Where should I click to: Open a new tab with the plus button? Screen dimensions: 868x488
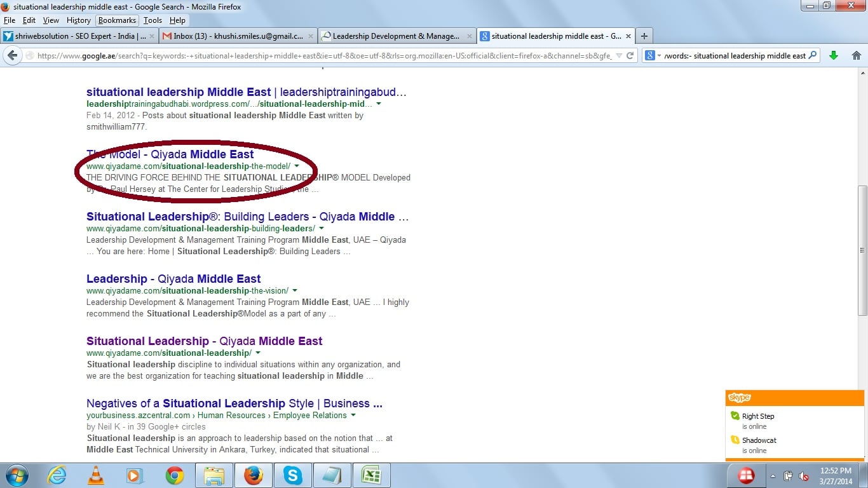tap(644, 36)
